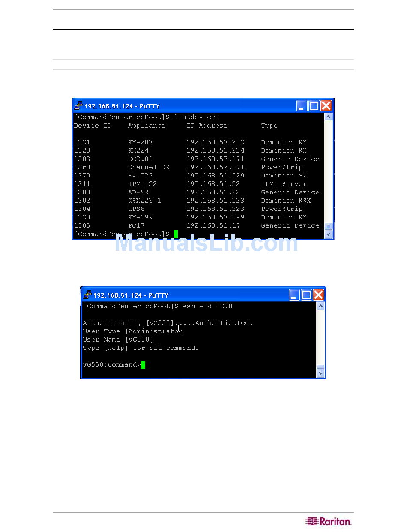Image resolution: width=407 pixels, height=532 pixels.
Task: Click the Raritan logo in page footer
Action: coord(328,521)
